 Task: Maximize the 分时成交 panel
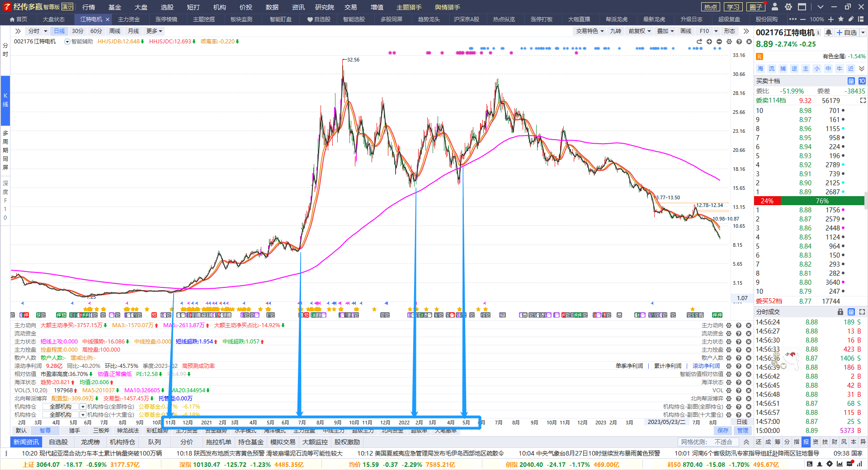(x=862, y=312)
